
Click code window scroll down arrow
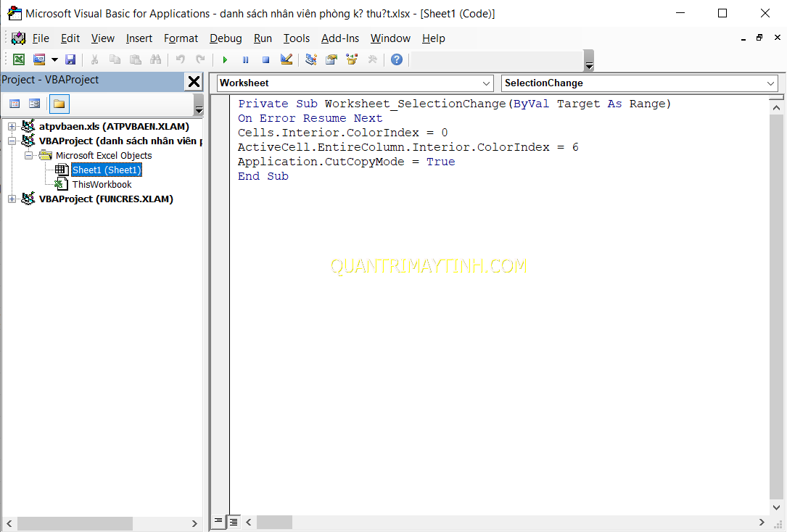coord(776,507)
